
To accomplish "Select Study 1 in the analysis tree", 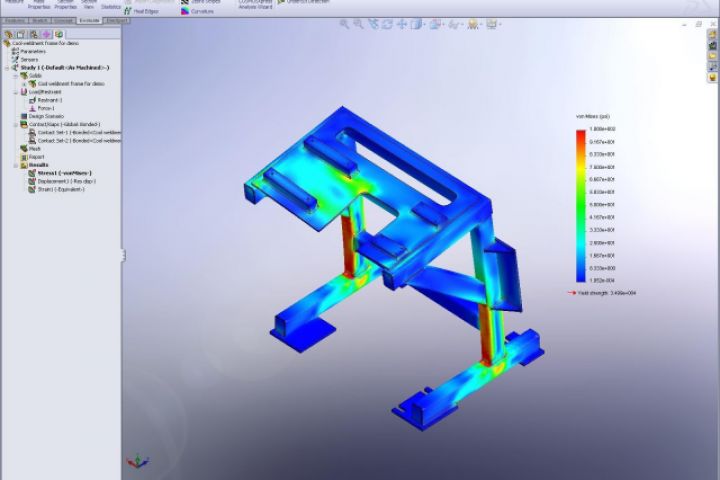I will click(x=60, y=68).
